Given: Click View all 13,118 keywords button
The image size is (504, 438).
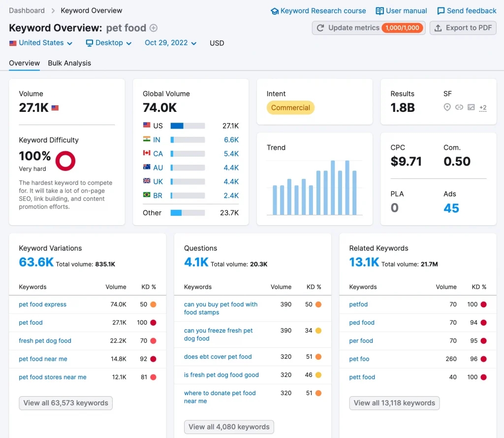Looking at the screenshot, I should pos(394,403).
